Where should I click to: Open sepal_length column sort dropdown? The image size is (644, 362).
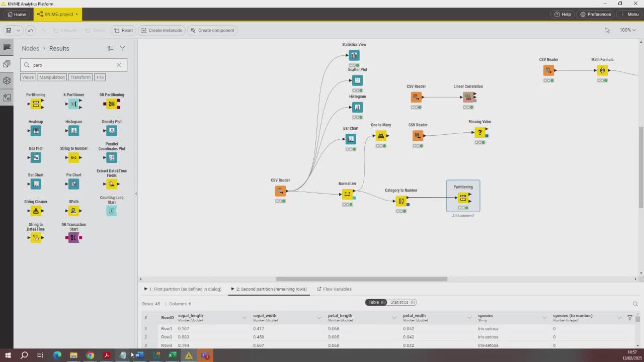244,318
